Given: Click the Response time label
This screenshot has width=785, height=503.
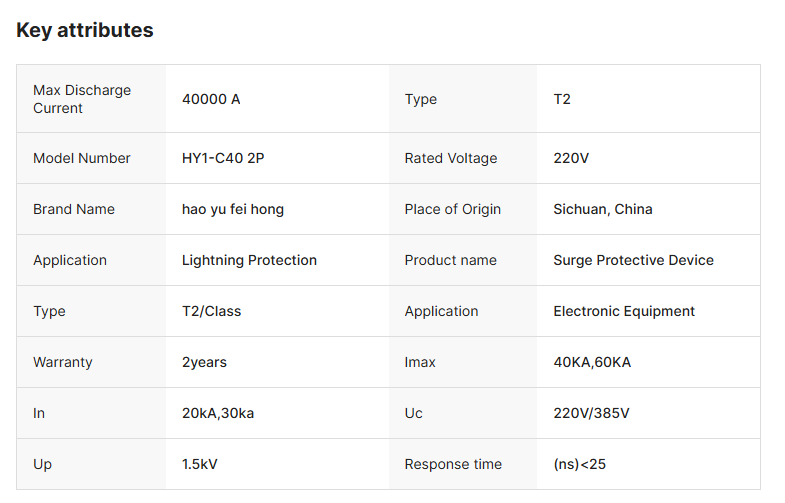Looking at the screenshot, I should [x=453, y=464].
